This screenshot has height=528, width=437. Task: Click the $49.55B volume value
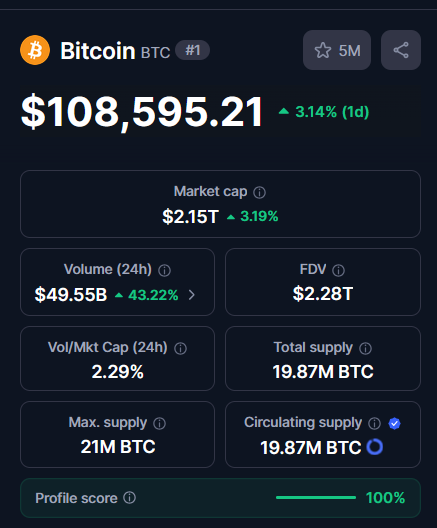click(x=71, y=295)
